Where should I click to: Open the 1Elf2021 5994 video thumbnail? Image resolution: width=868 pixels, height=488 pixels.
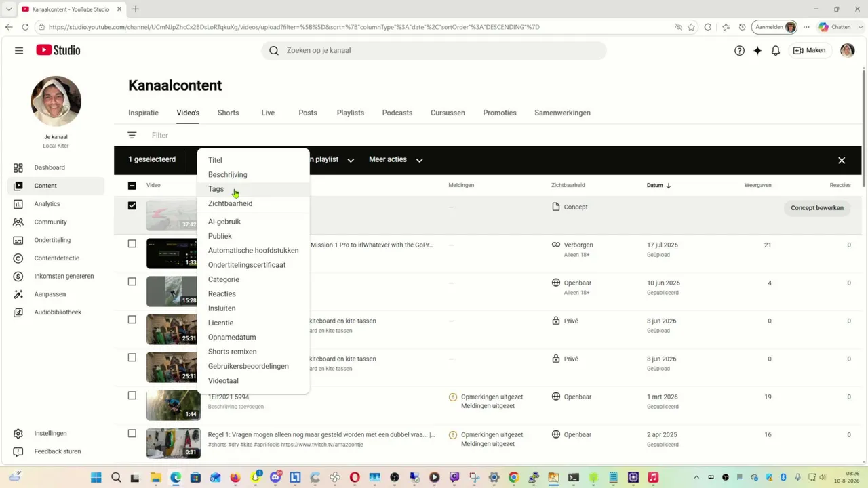[174, 405]
